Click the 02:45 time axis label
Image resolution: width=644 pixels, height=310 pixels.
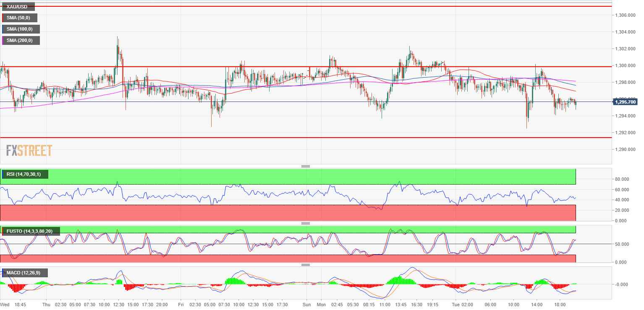tap(336, 305)
